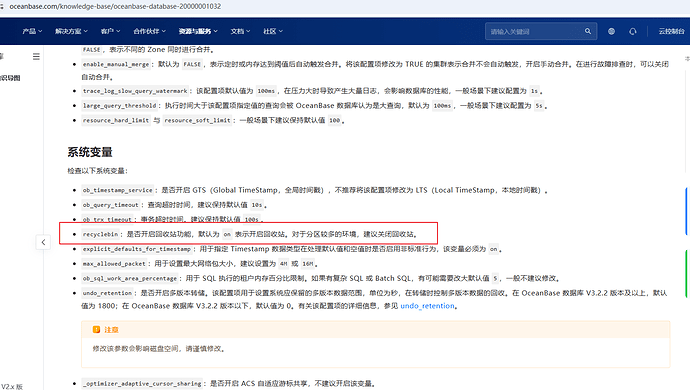Select the large_query_threshold config name
The height and width of the screenshot is (390, 690).
pyautogui.click(x=119, y=106)
